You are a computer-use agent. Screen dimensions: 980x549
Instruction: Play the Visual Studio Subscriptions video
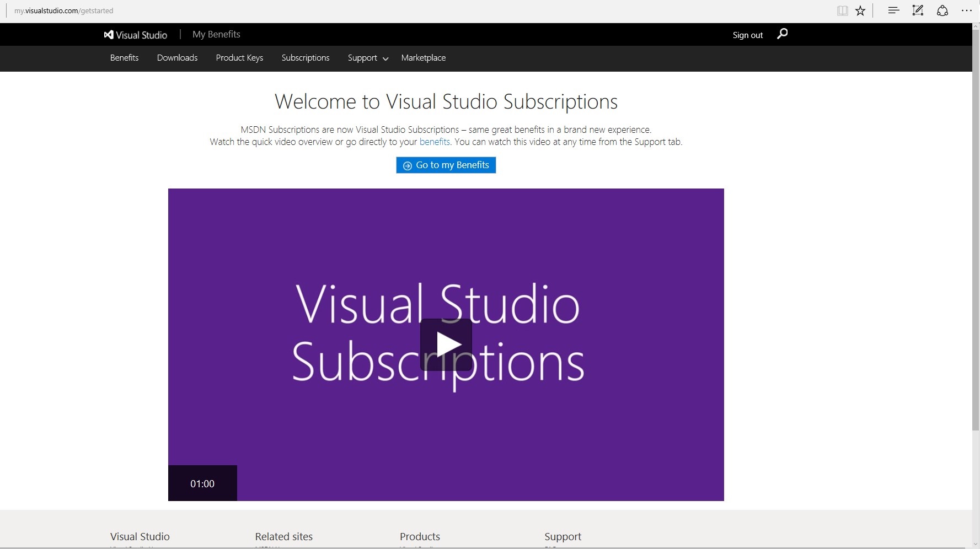(x=446, y=345)
